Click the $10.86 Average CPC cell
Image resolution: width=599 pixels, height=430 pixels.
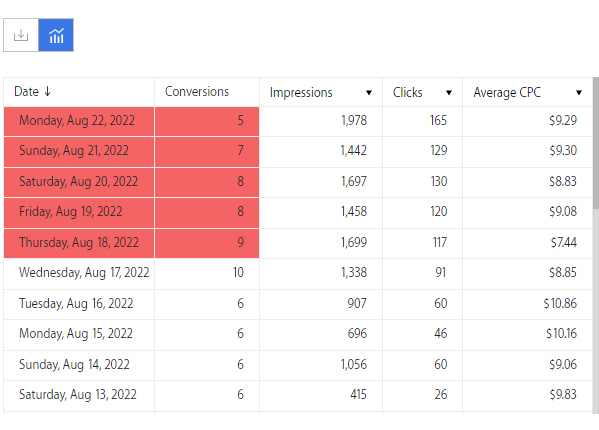(x=527, y=304)
